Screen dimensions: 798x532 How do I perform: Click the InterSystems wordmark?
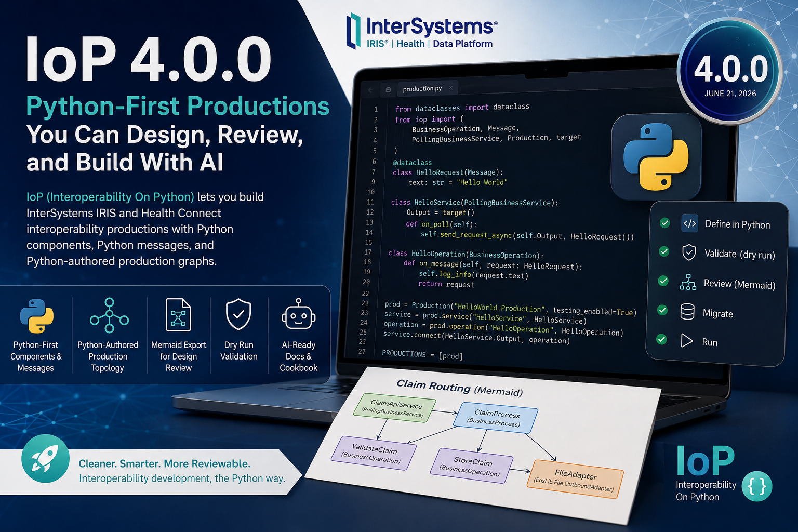pyautogui.click(x=432, y=26)
